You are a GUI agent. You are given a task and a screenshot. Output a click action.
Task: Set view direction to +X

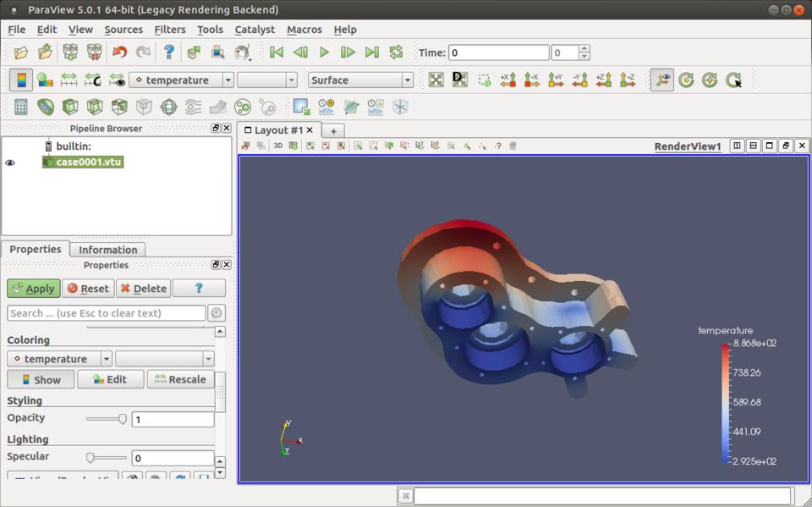507,80
